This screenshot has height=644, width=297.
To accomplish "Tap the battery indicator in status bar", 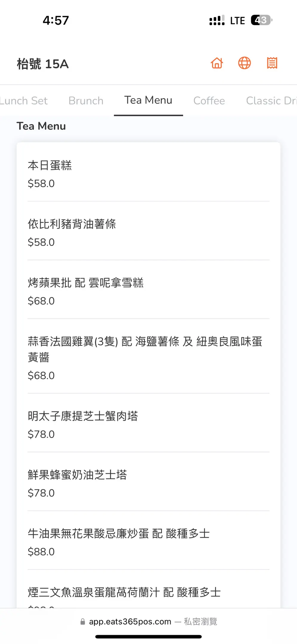I will (261, 20).
